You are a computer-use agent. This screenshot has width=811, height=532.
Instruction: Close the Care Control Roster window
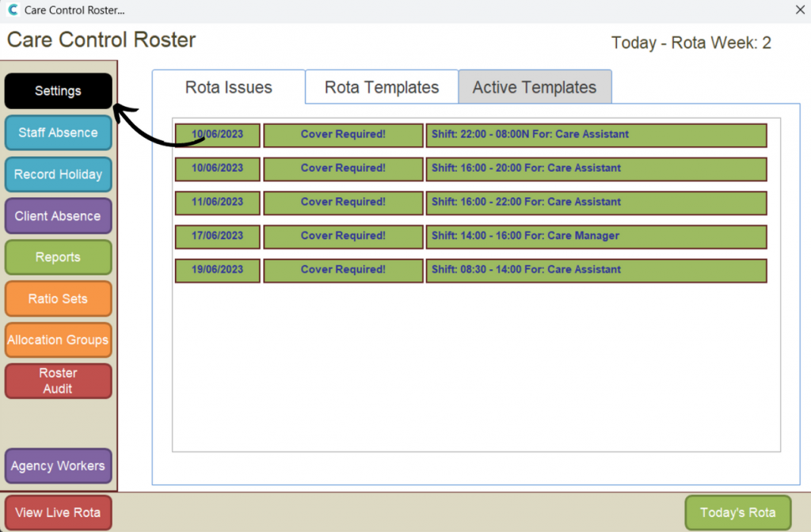(x=800, y=9)
